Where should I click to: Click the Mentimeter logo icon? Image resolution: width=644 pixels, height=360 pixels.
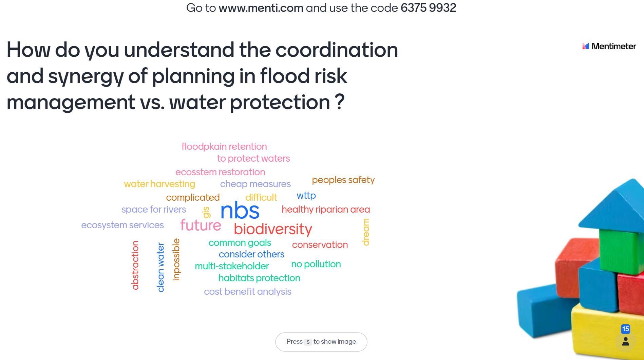[586, 46]
